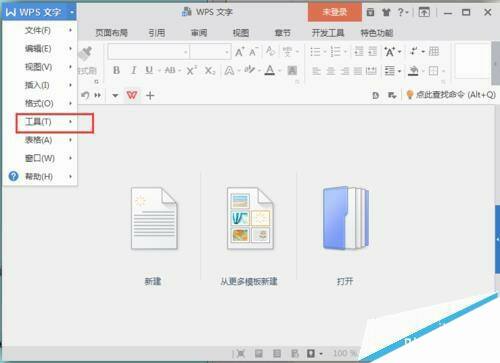Apply subscript formatting icon
Viewport: 500px width, 363px height.
210,70
